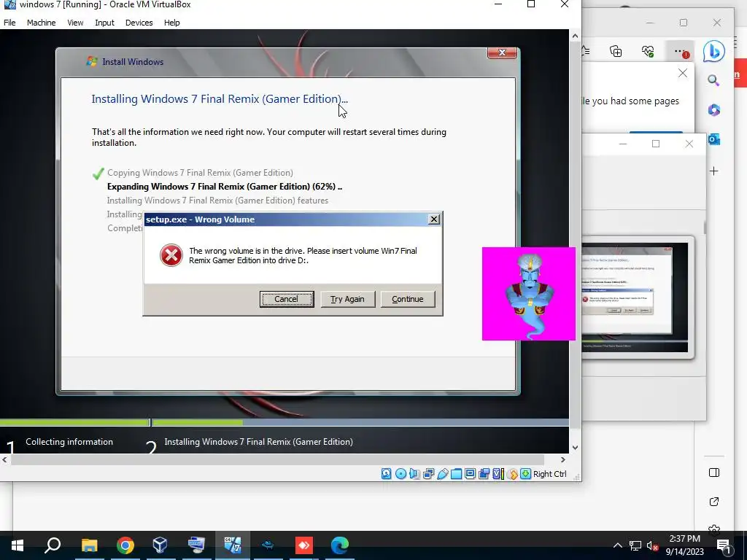Click the Install Windows title text
The image size is (747, 560).
click(133, 61)
